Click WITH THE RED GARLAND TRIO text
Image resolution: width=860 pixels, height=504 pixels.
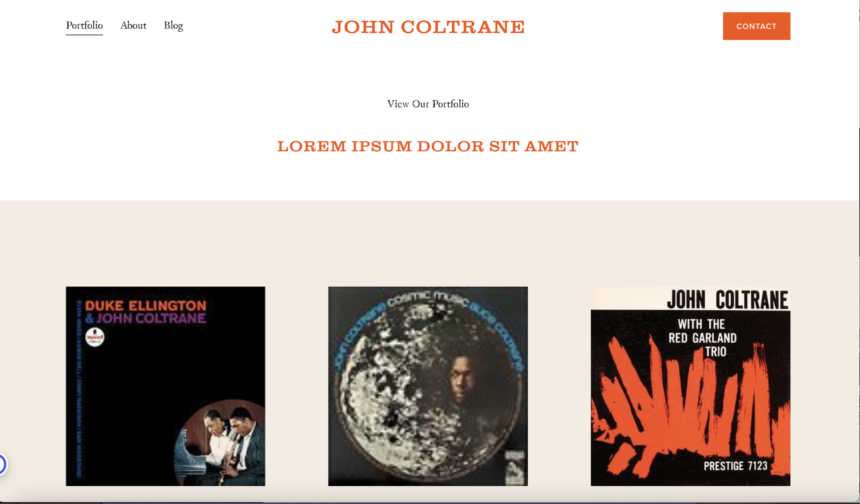(702, 338)
